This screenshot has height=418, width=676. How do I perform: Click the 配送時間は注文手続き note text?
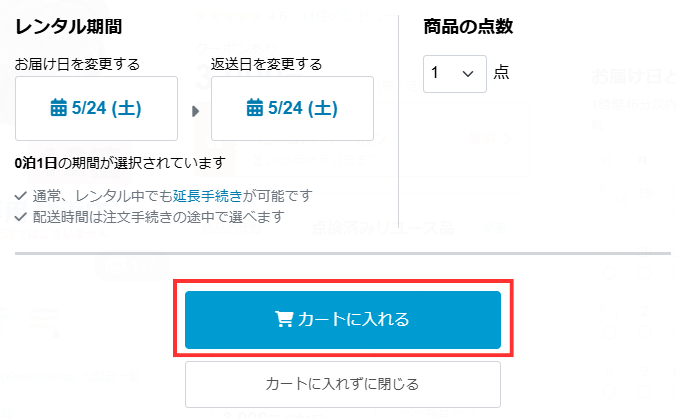(159, 216)
